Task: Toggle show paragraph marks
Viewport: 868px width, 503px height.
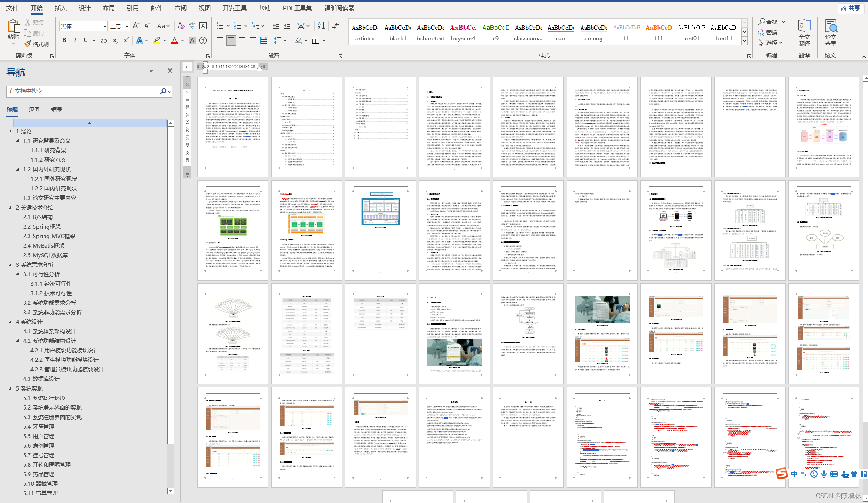Action: click(x=335, y=26)
